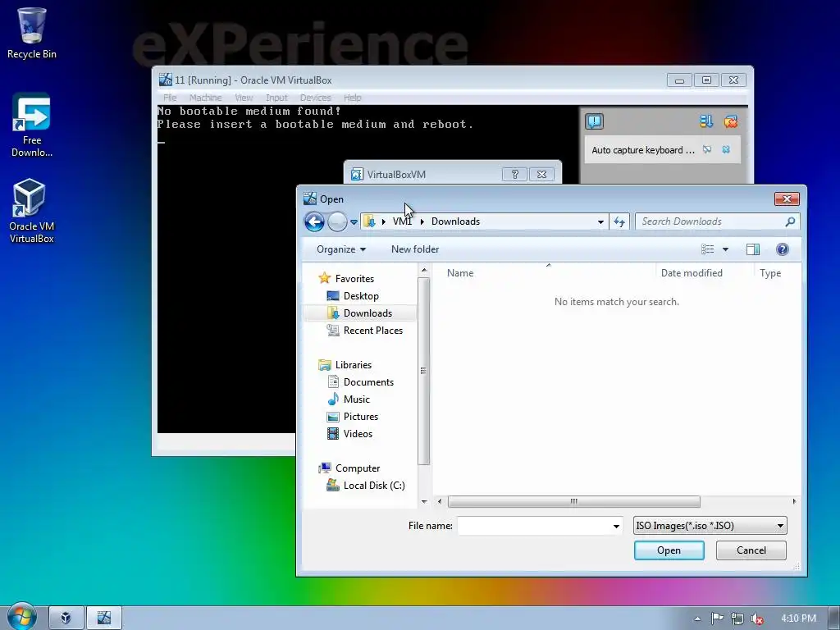Open the View menu in VirtualBox window

[x=244, y=98]
